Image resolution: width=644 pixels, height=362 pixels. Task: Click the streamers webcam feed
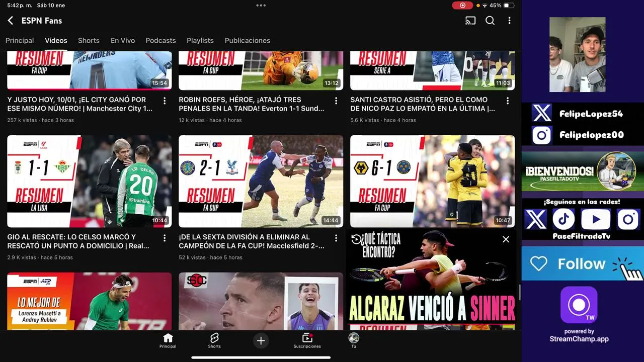tap(578, 55)
